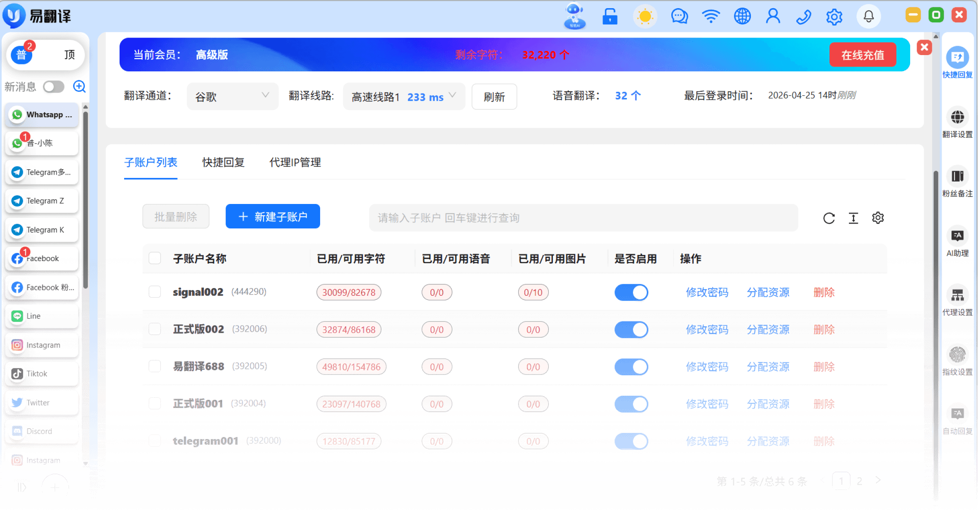This screenshot has width=980, height=514.
Task: Open the Line session in sidebar
Action: [x=42, y=316]
